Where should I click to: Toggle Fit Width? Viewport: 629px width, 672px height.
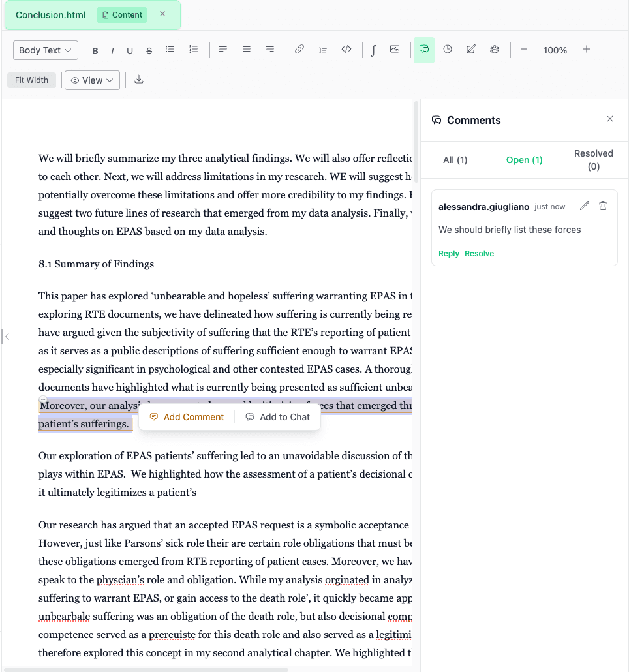click(32, 80)
